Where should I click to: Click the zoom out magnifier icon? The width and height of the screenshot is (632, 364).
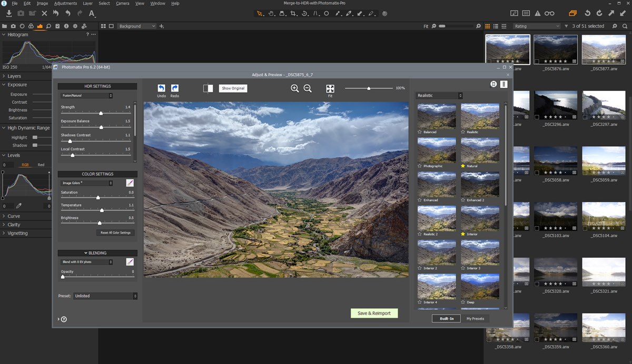tap(308, 88)
